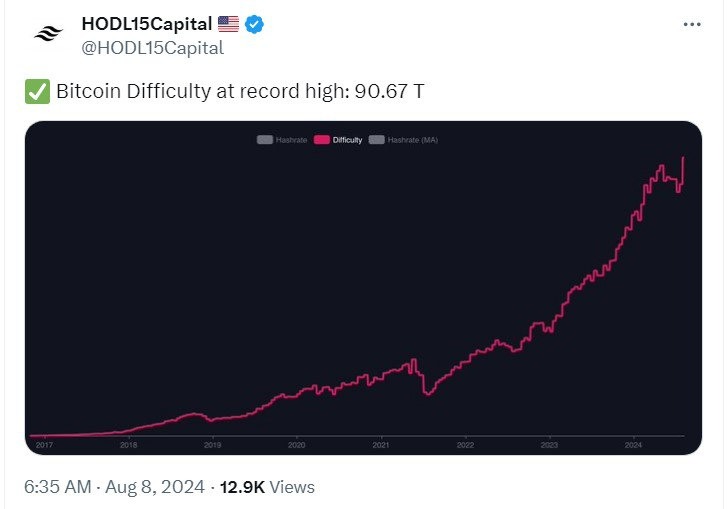Click the tweet text about Bitcoin Difficulty
This screenshot has height=509, width=728.
[240, 91]
